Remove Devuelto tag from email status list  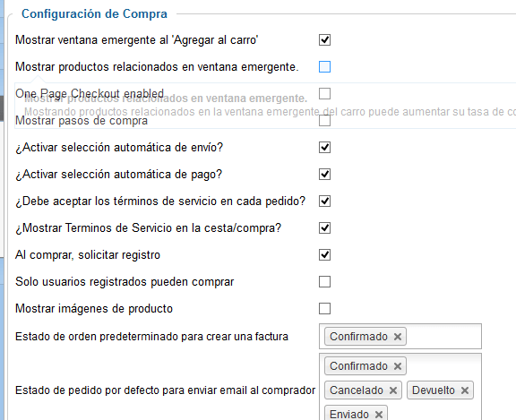(x=465, y=390)
